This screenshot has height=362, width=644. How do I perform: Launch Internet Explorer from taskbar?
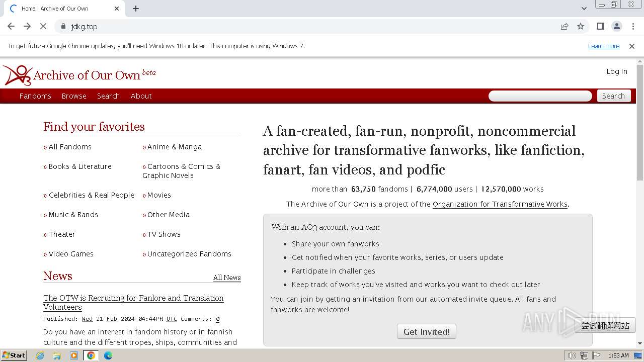click(40, 355)
